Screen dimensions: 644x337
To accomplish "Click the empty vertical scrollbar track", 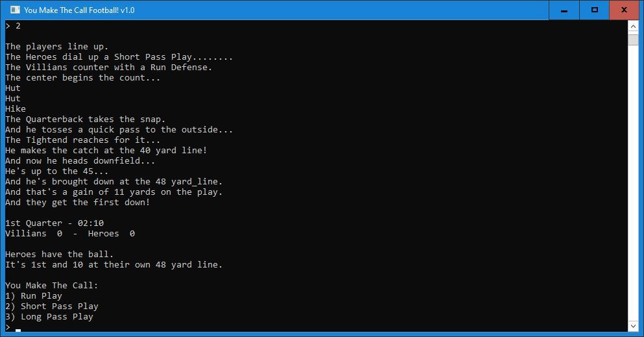I will (x=633, y=183).
